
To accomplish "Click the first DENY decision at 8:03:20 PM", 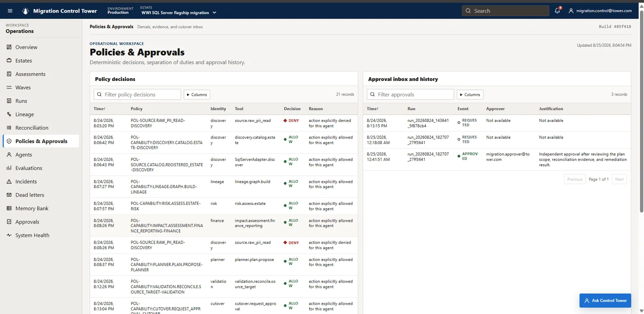I will pos(291,121).
